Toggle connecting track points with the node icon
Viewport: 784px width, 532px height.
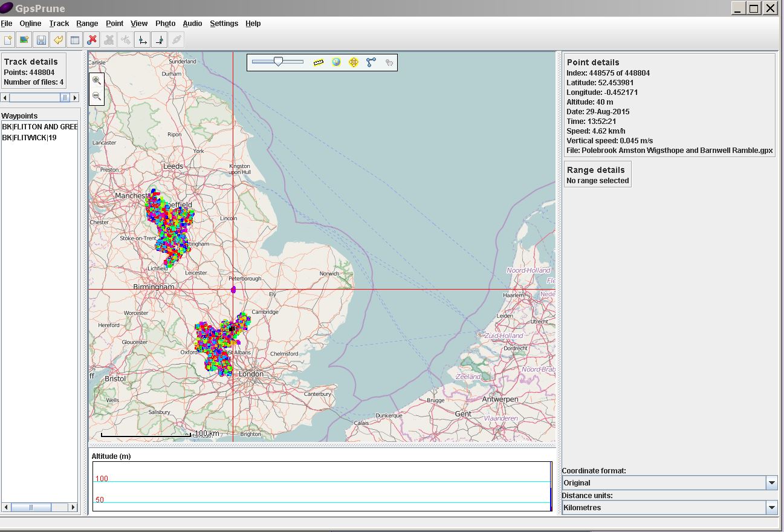[371, 61]
